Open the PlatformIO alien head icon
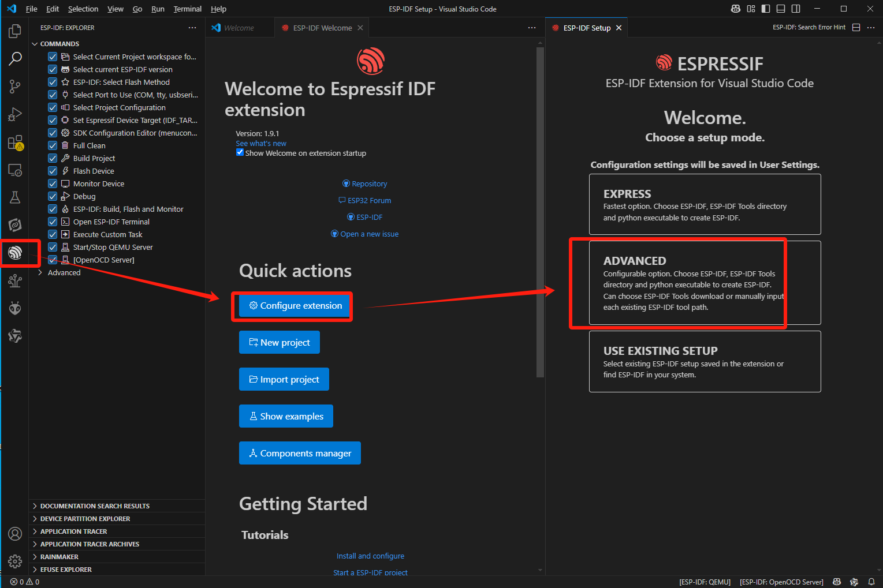This screenshot has height=588, width=883. tap(15, 308)
